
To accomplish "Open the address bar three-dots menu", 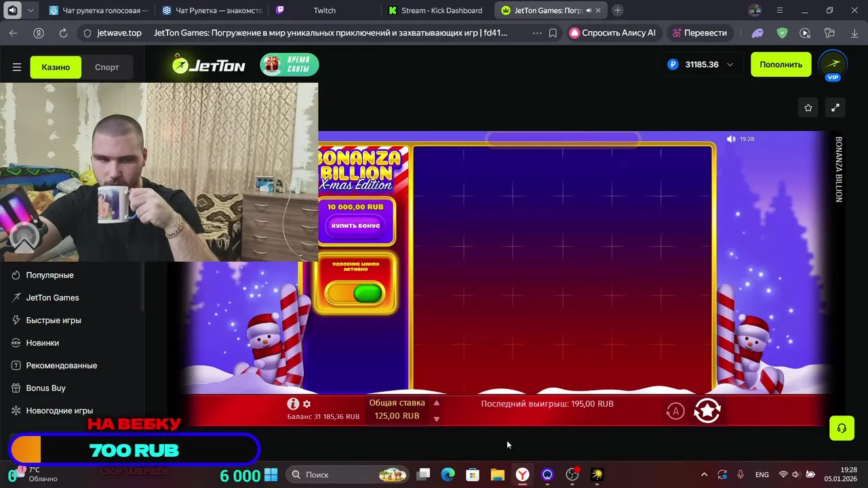I will pyautogui.click(x=537, y=33).
